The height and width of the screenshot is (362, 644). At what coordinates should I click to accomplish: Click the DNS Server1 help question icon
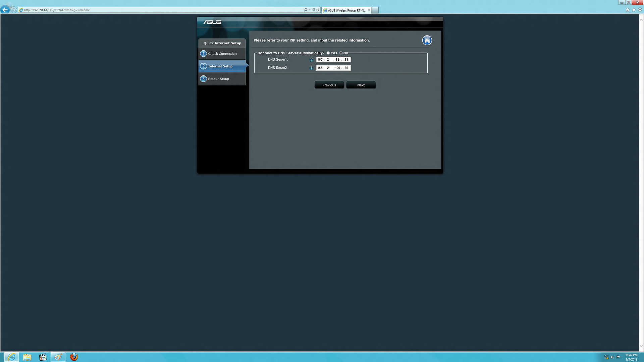coord(311,60)
